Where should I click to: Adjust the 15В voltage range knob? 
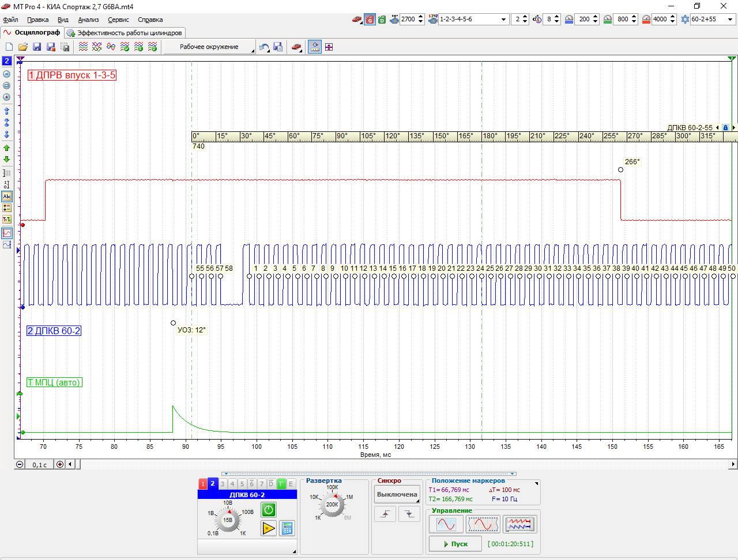(228, 520)
